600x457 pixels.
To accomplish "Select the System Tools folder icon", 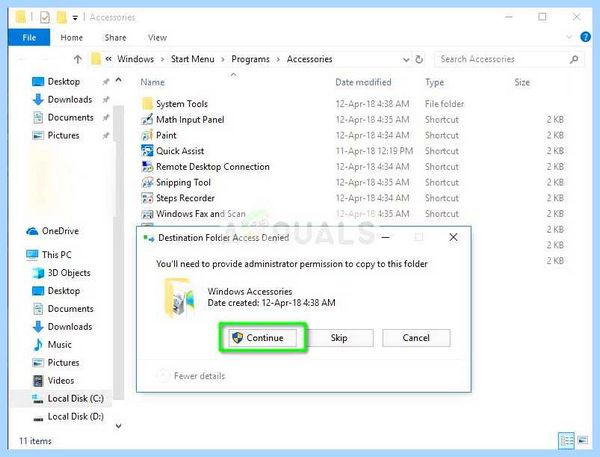I will pyautogui.click(x=147, y=104).
